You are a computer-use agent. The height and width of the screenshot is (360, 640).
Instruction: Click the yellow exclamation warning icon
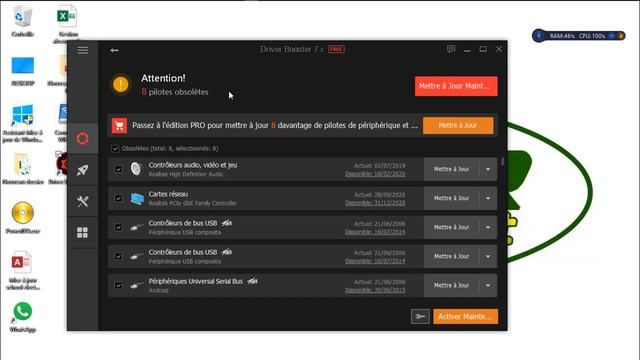pyautogui.click(x=120, y=84)
